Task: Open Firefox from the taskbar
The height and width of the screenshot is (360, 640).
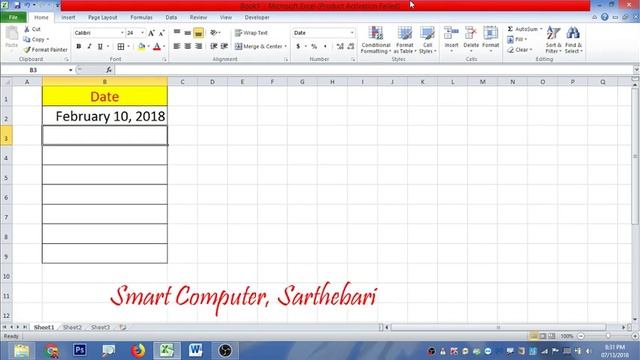Action: 138,350
